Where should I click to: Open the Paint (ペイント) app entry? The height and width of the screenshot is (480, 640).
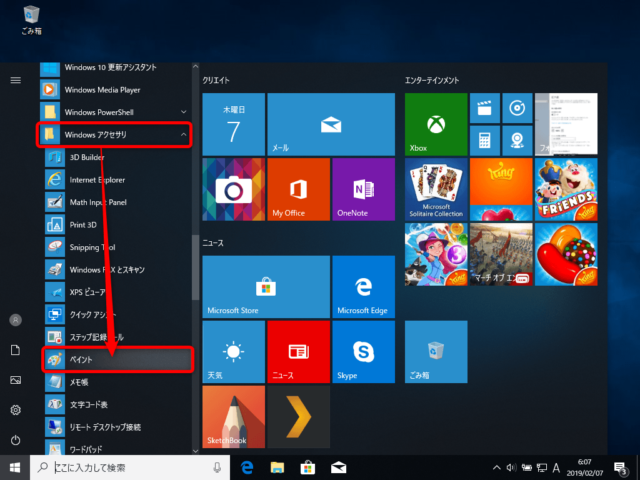[118, 359]
